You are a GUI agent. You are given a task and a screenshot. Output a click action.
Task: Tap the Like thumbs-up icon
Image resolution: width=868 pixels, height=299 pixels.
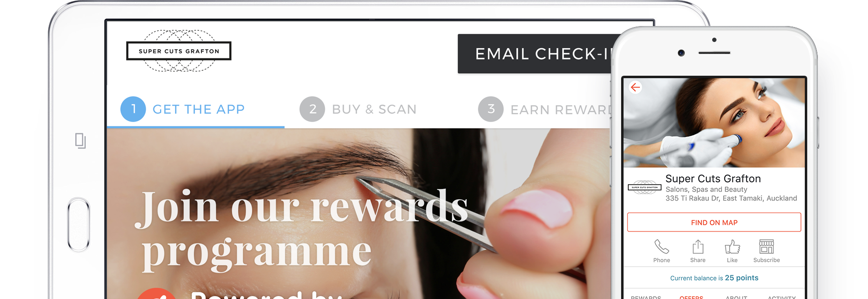click(x=732, y=247)
